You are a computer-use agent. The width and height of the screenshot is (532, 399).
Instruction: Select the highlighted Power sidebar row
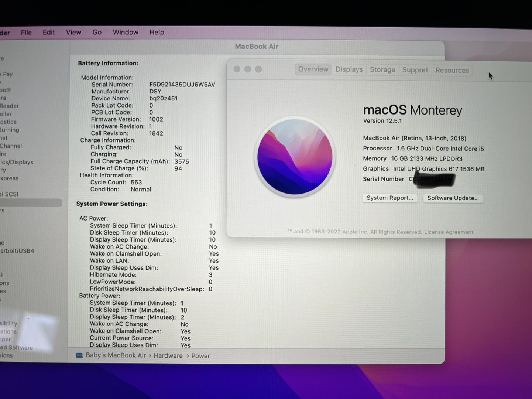pyautogui.click(x=31, y=203)
